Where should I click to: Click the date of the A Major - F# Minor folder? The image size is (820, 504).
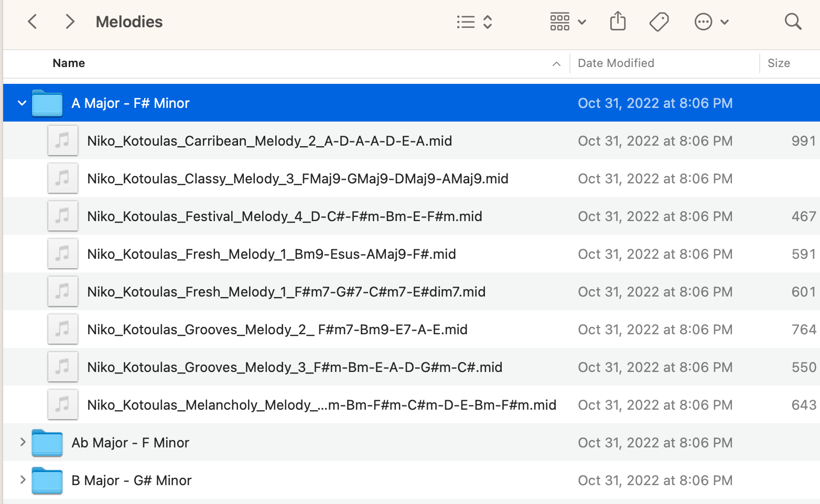pos(655,103)
